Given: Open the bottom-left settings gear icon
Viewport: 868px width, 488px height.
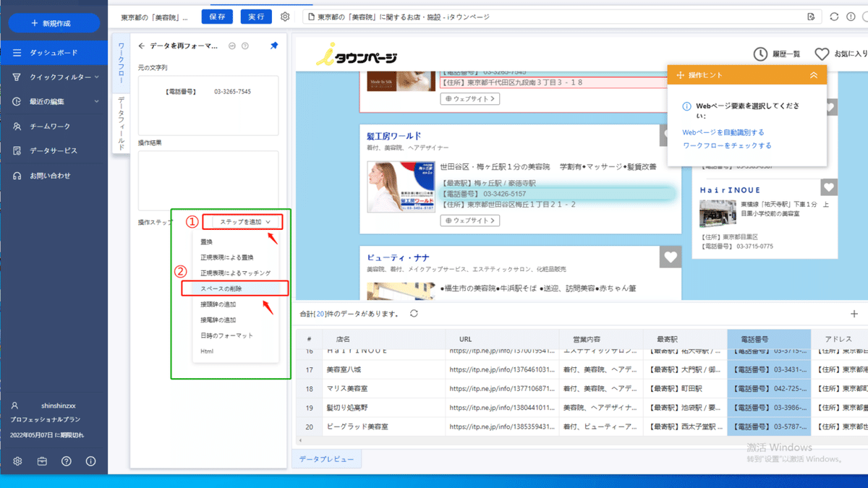Looking at the screenshot, I should (x=18, y=461).
